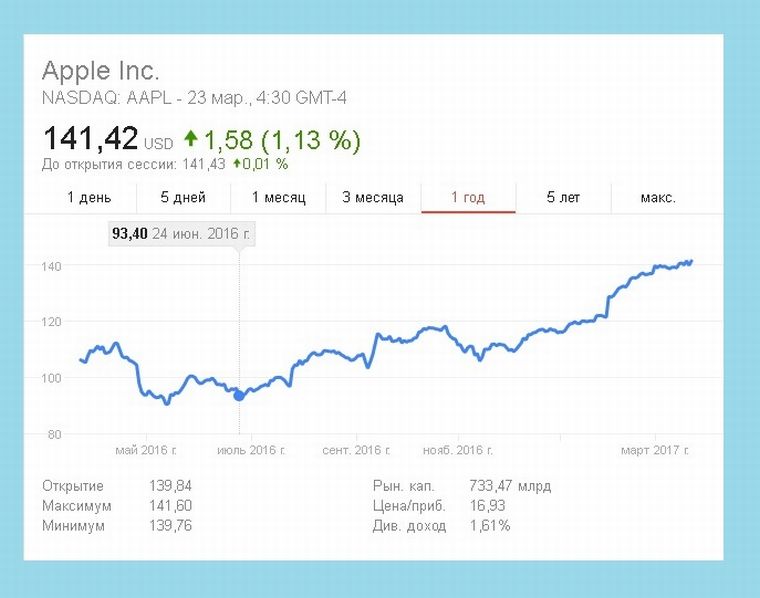The width and height of the screenshot is (760, 598).
Task: Click the март 2017 г. axis label
Action: tap(655, 451)
